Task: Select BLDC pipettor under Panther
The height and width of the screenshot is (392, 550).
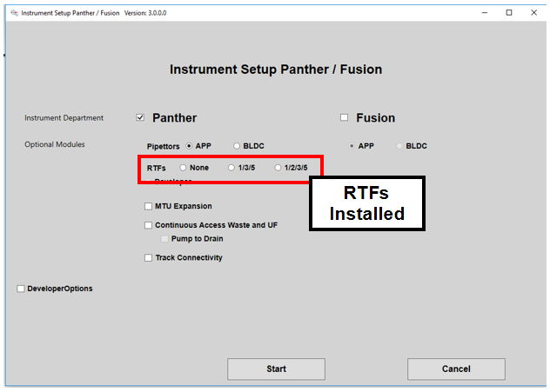Action: pos(237,146)
